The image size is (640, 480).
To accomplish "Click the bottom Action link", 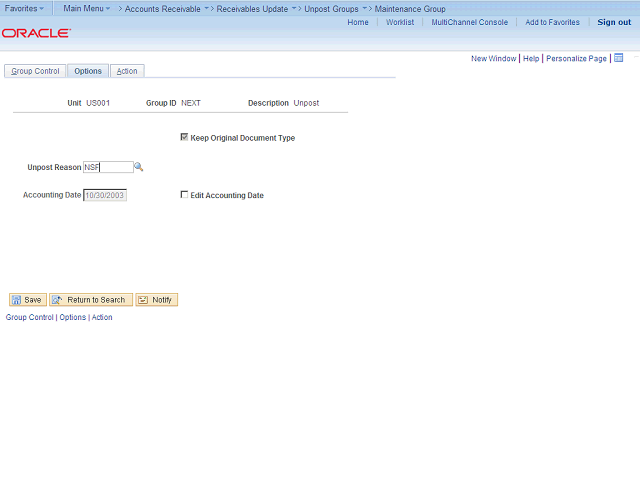I will point(102,317).
